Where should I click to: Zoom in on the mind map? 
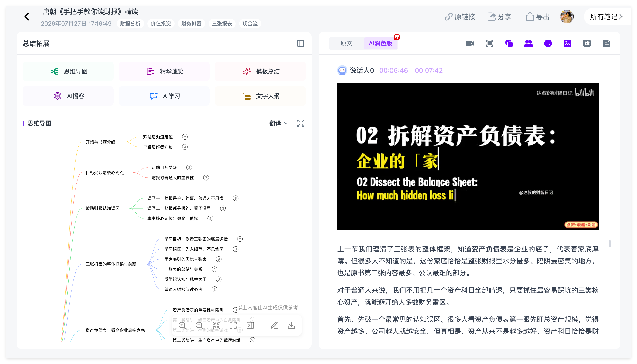click(182, 325)
